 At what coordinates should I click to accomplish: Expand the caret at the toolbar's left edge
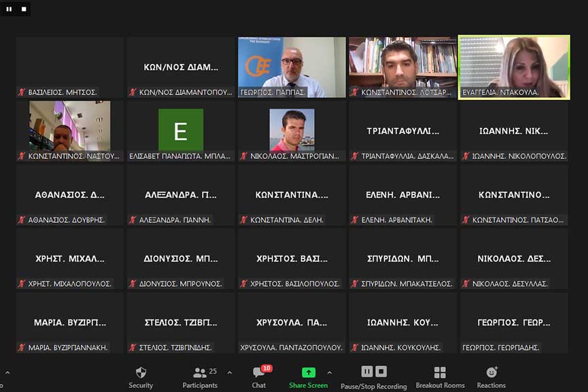7,373
